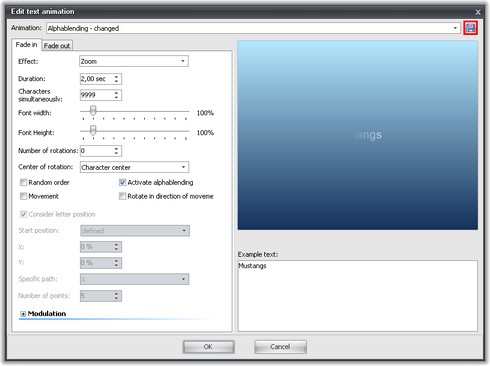This screenshot has height=366, width=490.
Task: Enable Rotate in direction of movement
Action: [x=122, y=196]
